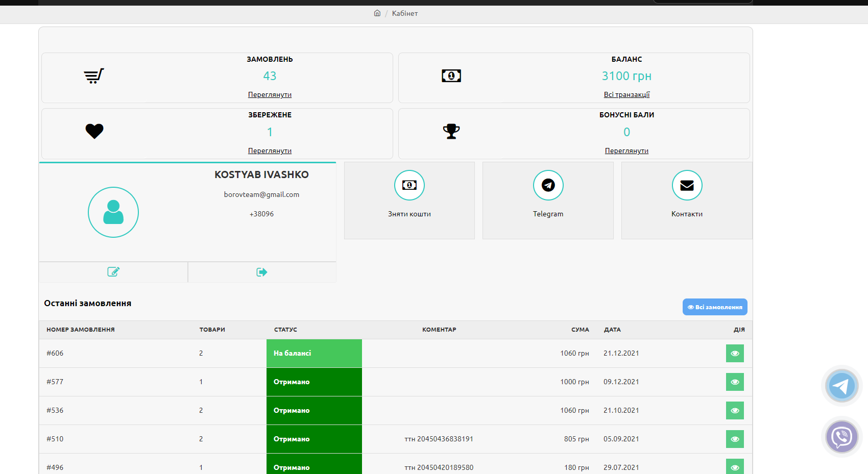The image size is (868, 474).
Task: Open the edit profile pencil icon
Action: [113, 272]
